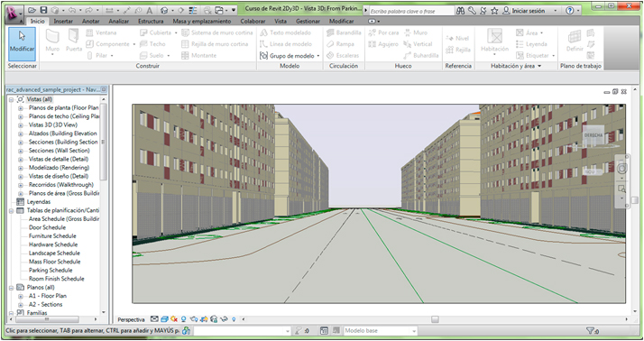Save project with the floppy disk icon
The width and height of the screenshot is (644, 341).
[43, 10]
